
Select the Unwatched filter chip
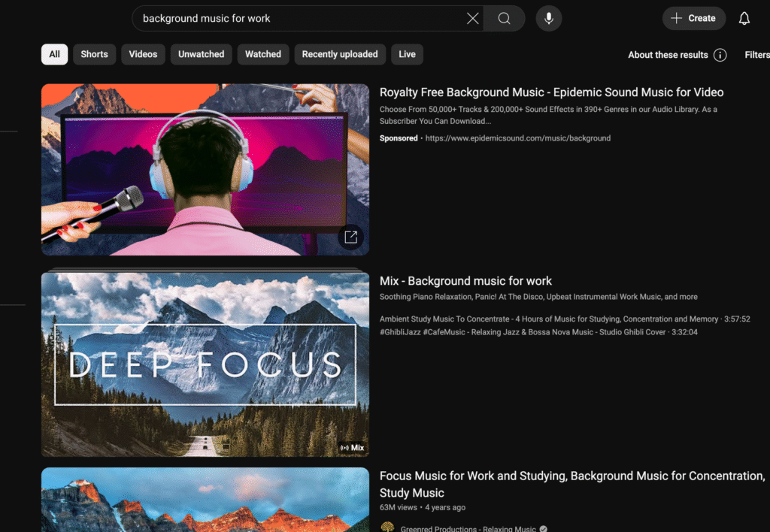click(x=202, y=54)
